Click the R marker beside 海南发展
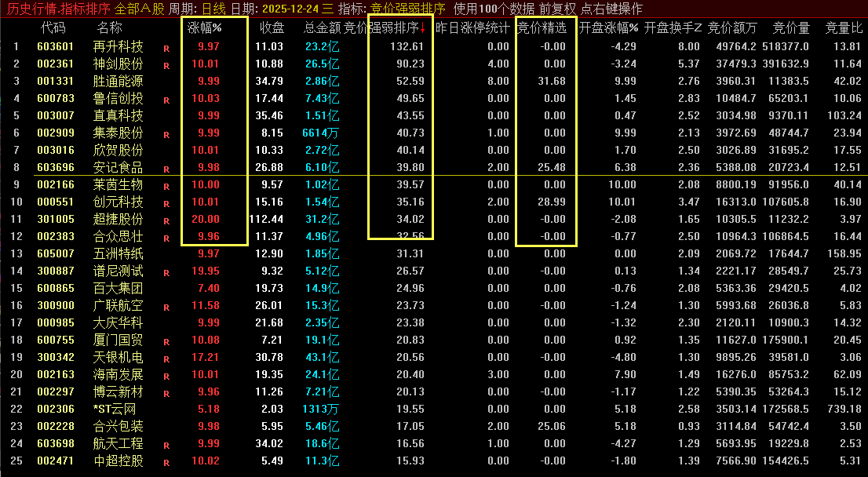This screenshot has width=868, height=477. [166, 377]
